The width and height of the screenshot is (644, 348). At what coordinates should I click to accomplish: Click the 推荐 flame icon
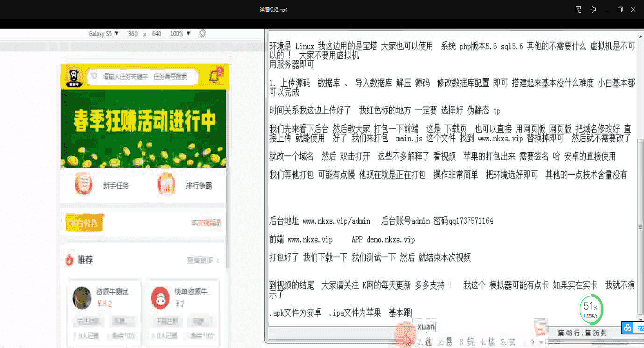pos(70,259)
